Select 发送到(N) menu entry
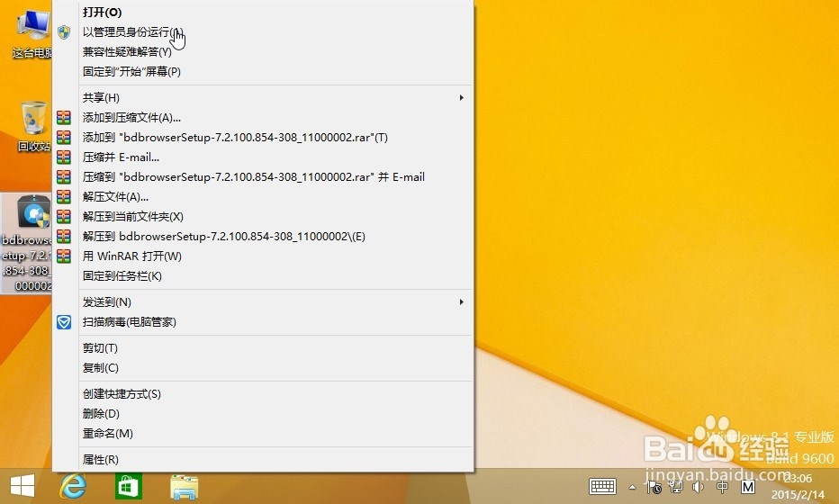 263,302
